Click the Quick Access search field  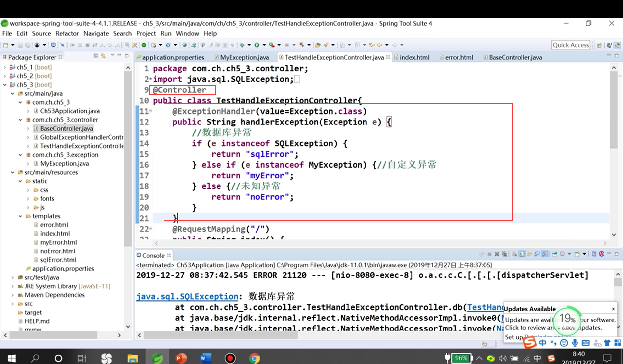point(571,45)
